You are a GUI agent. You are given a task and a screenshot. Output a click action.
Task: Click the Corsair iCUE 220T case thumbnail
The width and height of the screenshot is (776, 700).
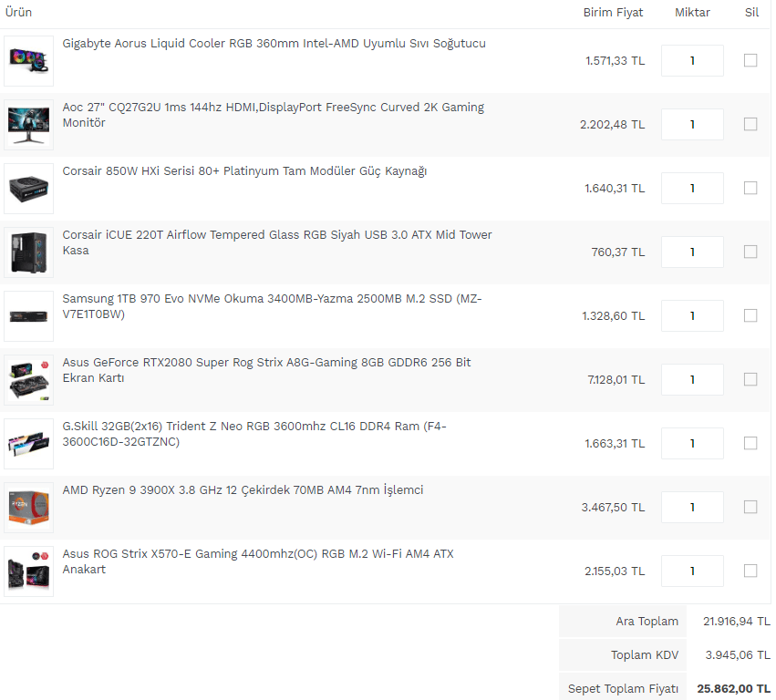click(28, 252)
